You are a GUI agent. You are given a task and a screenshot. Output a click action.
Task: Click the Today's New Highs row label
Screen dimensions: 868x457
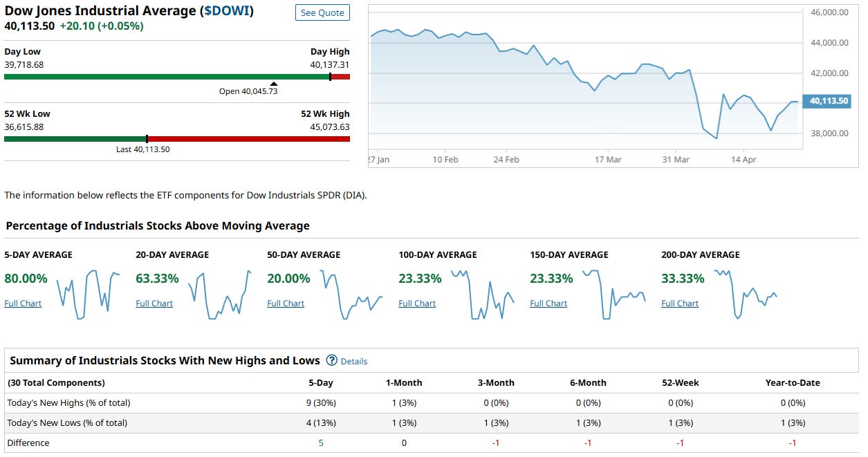point(68,402)
